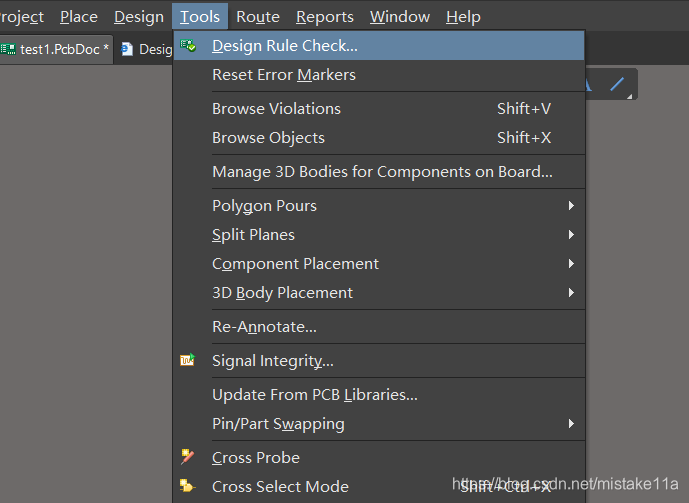Click the Design Rule Check icon
Image resolution: width=689 pixels, height=503 pixels.
(188, 46)
